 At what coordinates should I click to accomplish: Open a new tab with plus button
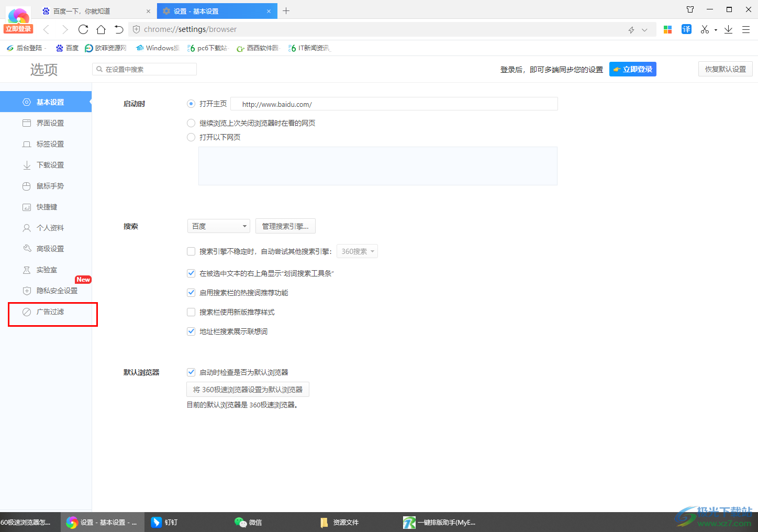point(286,10)
